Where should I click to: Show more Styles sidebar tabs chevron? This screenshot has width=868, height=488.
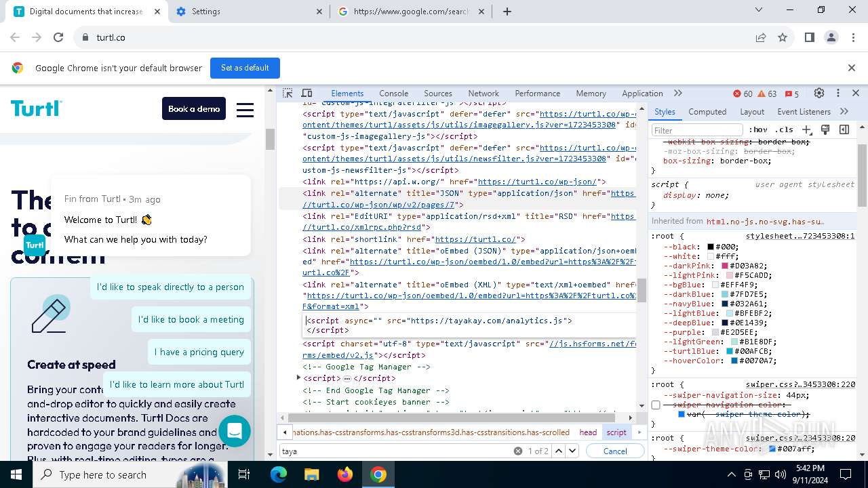pos(844,112)
